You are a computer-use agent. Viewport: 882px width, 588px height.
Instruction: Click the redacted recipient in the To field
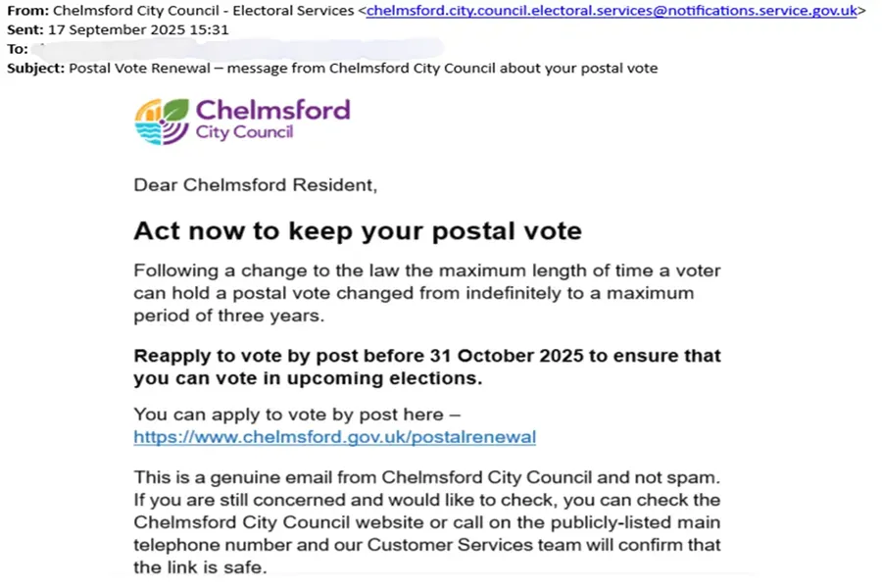pos(235,48)
